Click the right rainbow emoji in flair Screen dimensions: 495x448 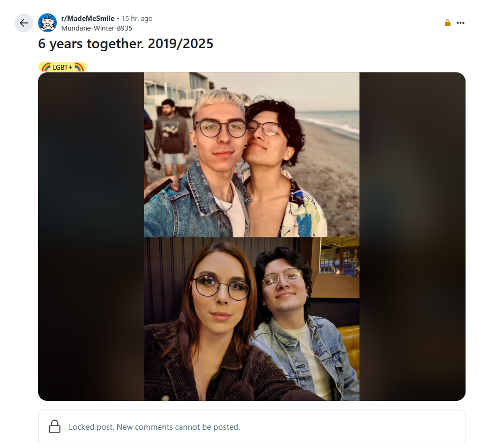79,67
